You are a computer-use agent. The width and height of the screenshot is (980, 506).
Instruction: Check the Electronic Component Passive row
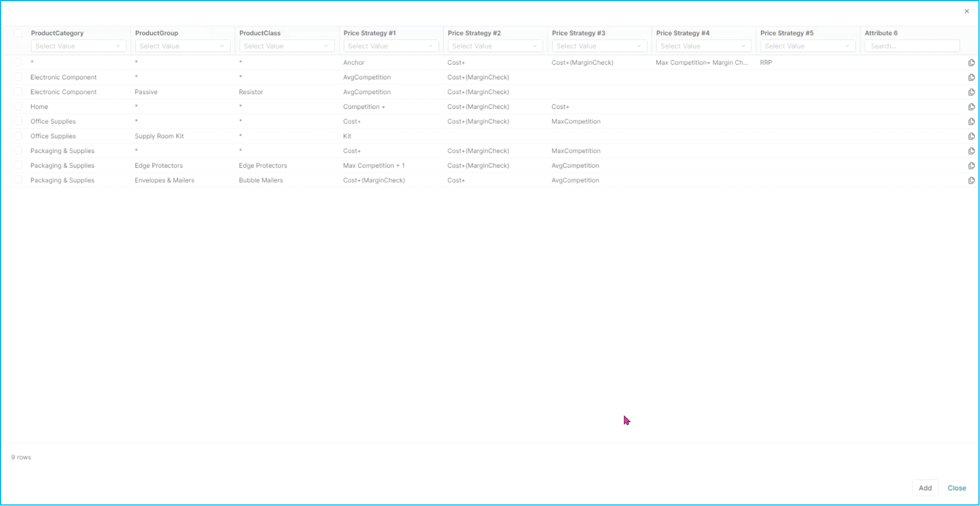pos(18,92)
